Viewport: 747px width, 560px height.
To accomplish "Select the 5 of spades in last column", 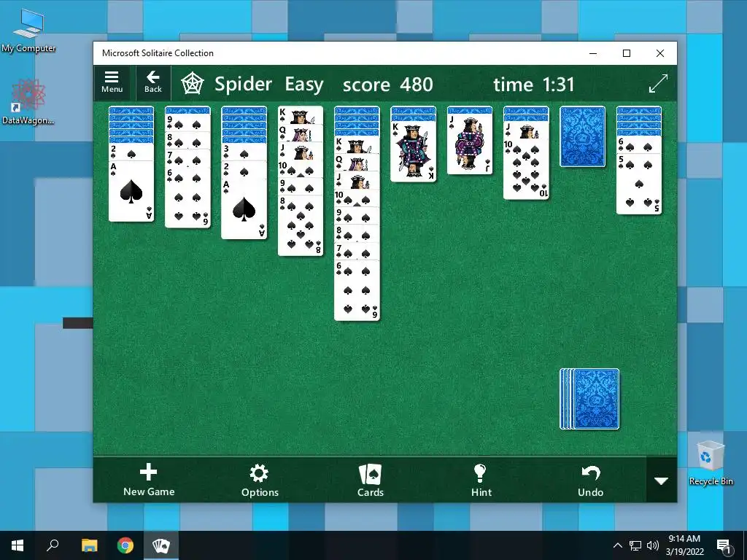I will click(639, 184).
